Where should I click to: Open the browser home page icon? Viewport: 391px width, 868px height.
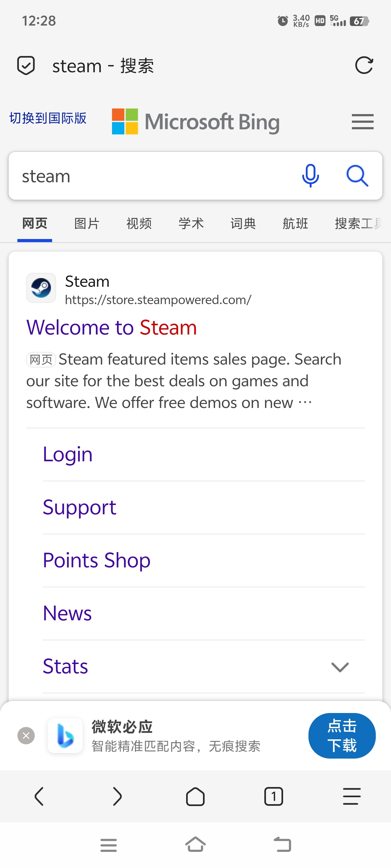[x=195, y=796]
